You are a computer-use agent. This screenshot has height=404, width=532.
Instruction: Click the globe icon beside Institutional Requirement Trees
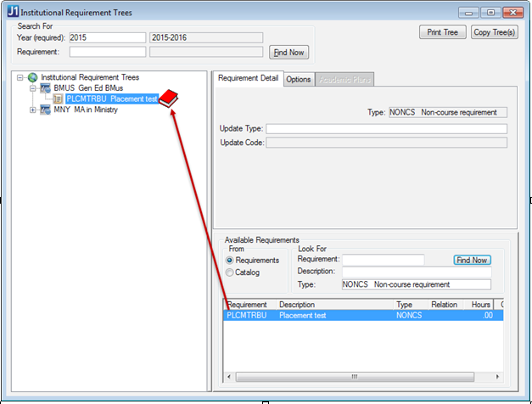pyautogui.click(x=32, y=77)
